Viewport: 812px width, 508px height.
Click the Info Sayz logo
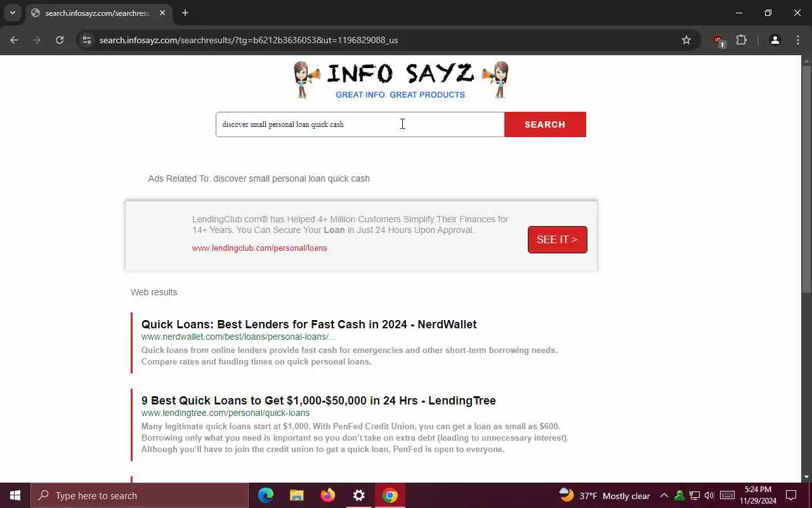coord(401,80)
